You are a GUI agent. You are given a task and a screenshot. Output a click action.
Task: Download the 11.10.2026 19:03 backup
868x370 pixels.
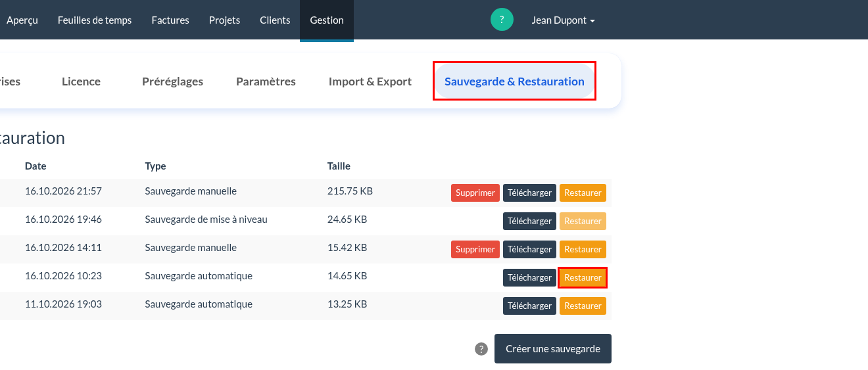(x=529, y=306)
